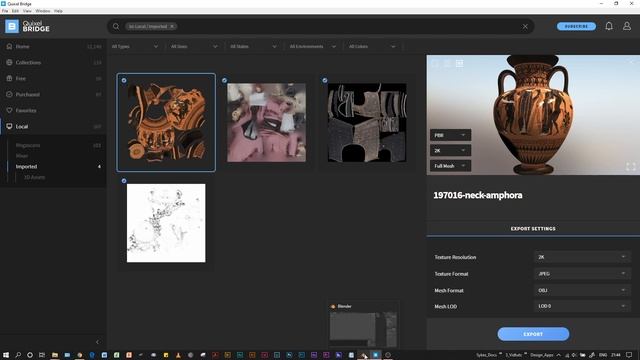Toggle checkmark on orange albedo texture thumbnail
Image resolution: width=640 pixels, height=360 pixels.
pyautogui.click(x=124, y=80)
